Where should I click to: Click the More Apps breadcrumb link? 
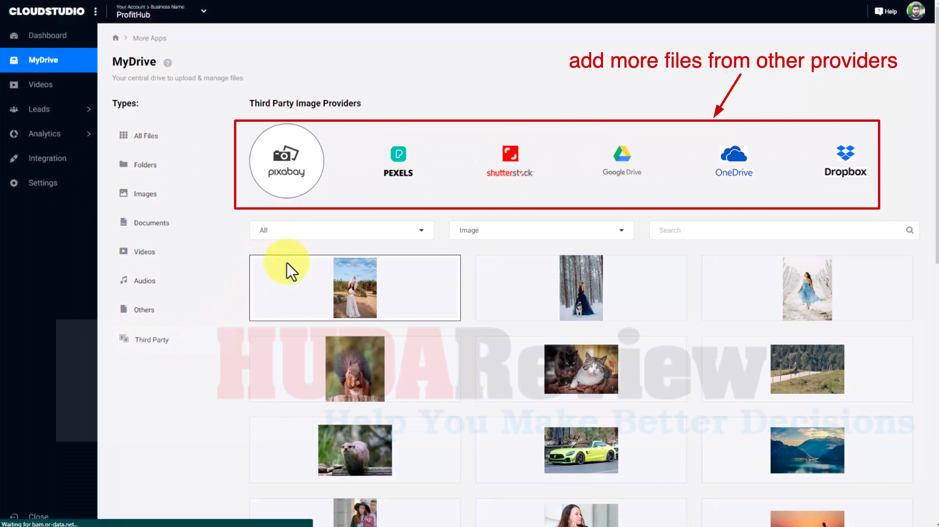coord(149,38)
